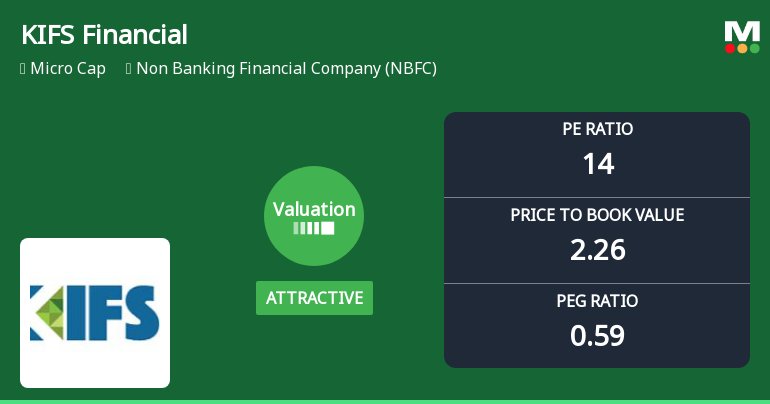Click the KIFS company logo image
Viewport: 770px width, 404px height.
tap(95, 313)
